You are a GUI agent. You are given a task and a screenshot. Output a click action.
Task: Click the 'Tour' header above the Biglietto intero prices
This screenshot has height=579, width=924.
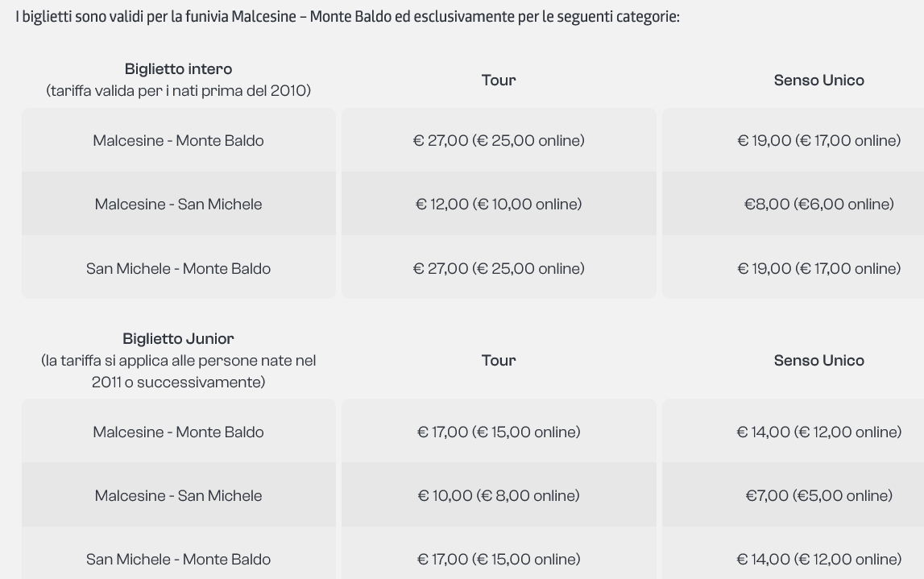[x=499, y=80]
